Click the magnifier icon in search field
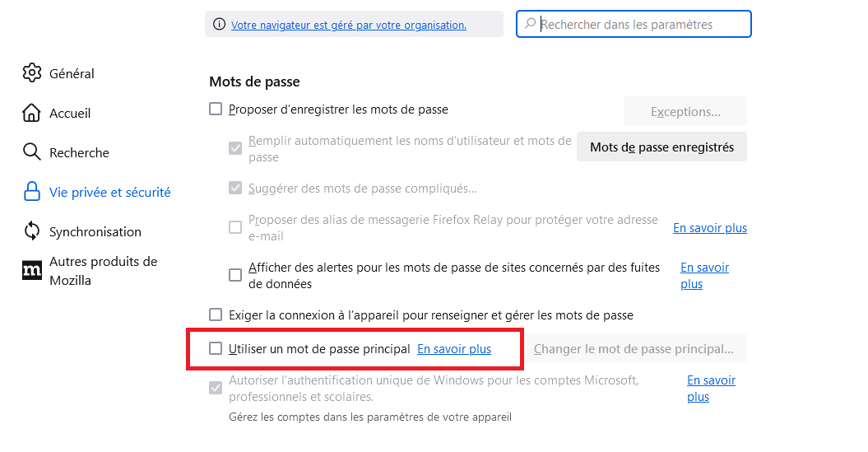The height and width of the screenshot is (452, 868). (x=531, y=25)
